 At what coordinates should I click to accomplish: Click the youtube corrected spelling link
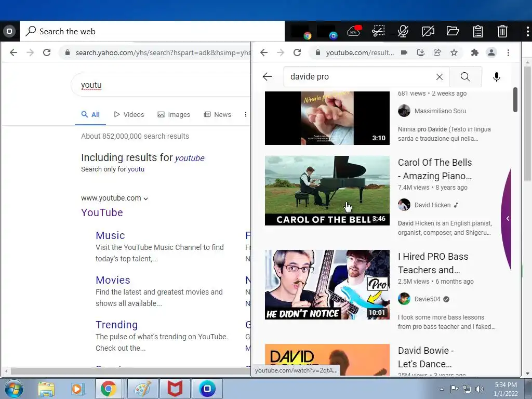pyautogui.click(x=190, y=158)
